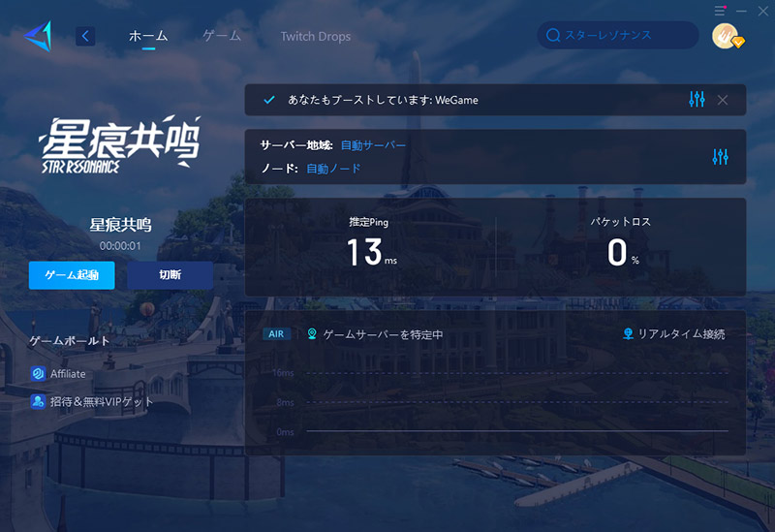Image resolution: width=775 pixels, height=532 pixels.
Task: Click the Affiliate icon
Action: click(38, 373)
